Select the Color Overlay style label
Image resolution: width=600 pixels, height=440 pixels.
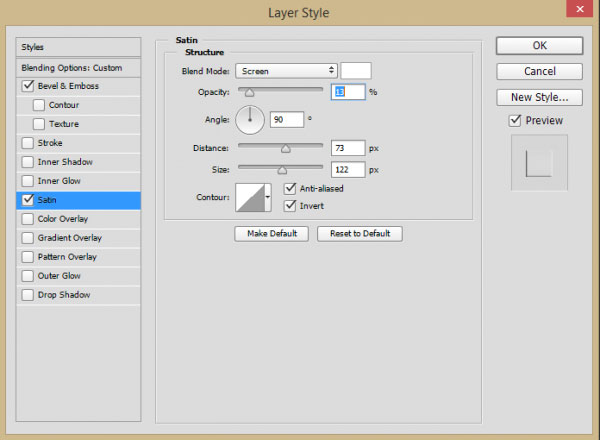pyautogui.click(x=63, y=219)
